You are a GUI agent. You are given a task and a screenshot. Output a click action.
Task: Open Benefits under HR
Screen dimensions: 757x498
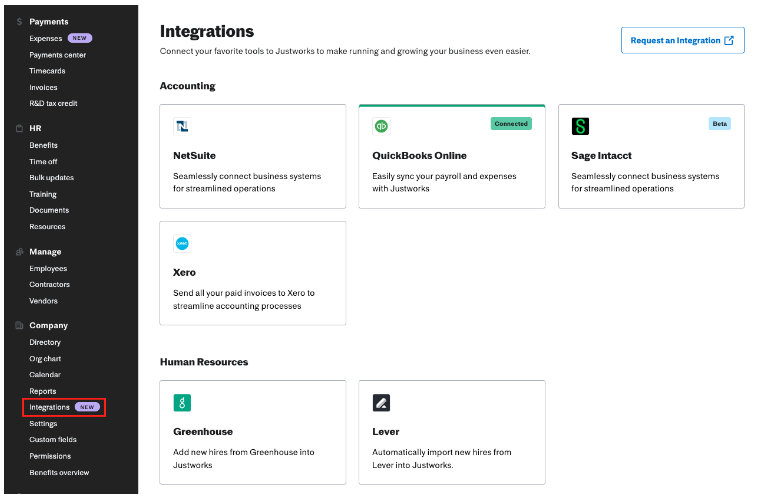click(x=43, y=145)
